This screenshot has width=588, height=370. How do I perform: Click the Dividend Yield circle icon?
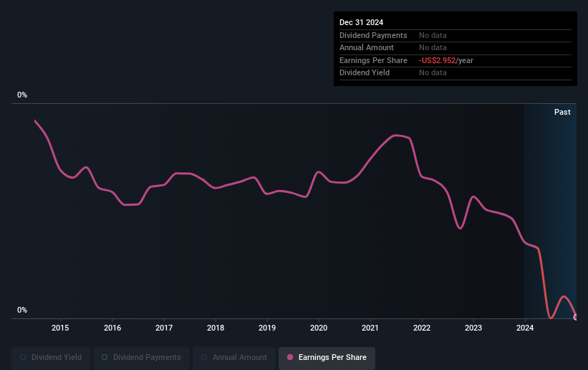tap(23, 357)
